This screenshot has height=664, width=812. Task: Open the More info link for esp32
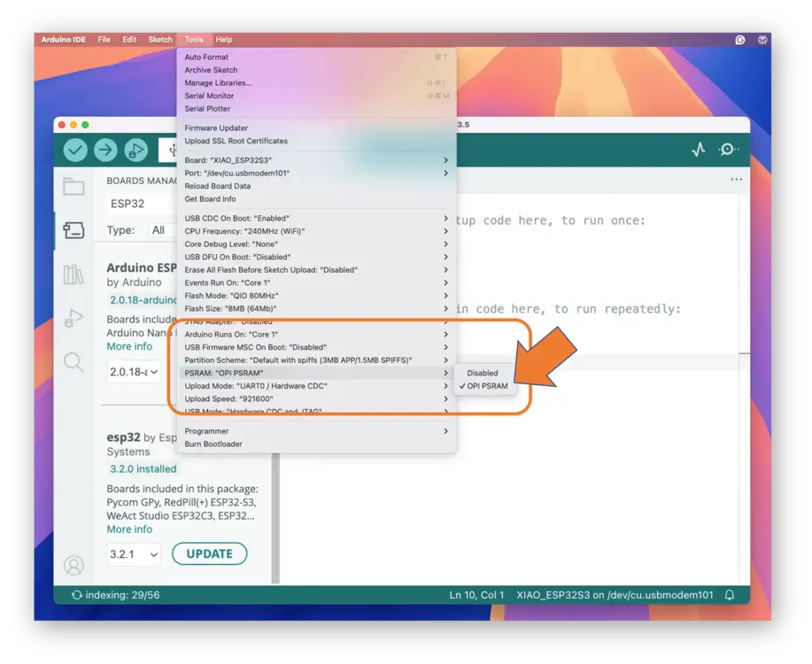pos(129,529)
